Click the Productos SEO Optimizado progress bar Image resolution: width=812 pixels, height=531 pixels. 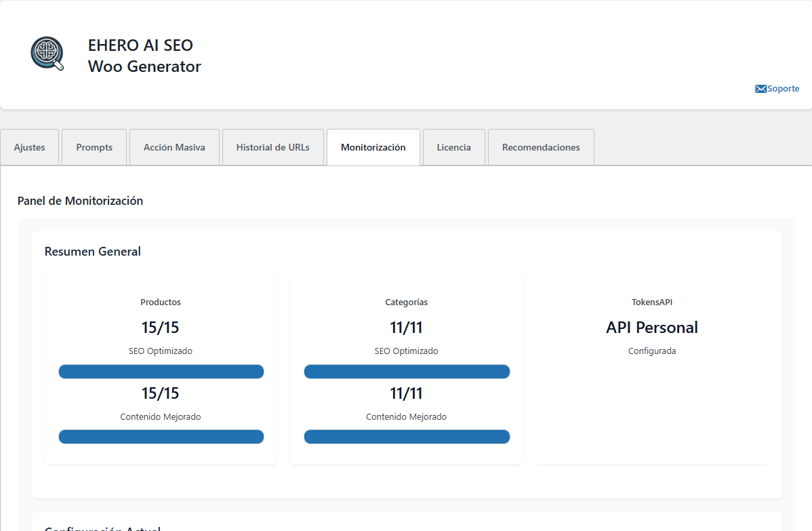tap(161, 371)
